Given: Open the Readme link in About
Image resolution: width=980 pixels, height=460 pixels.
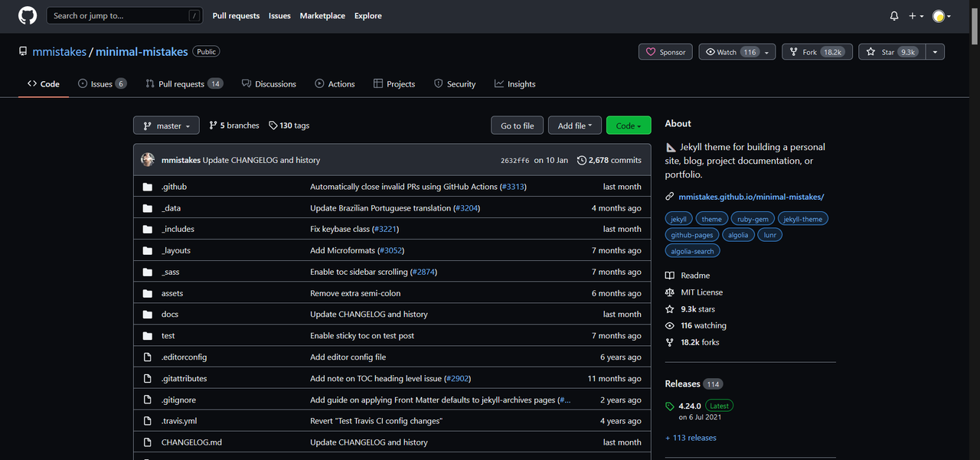Looking at the screenshot, I should pyautogui.click(x=688, y=276).
